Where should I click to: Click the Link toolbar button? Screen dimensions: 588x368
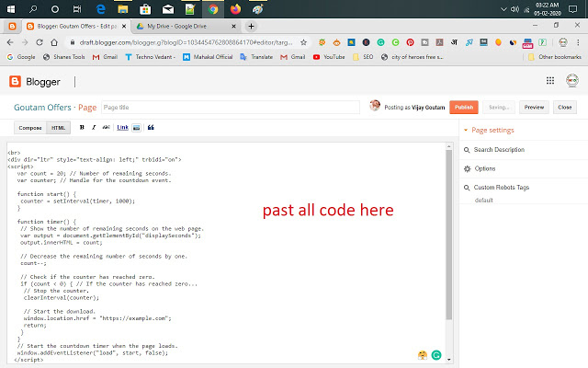coord(122,127)
